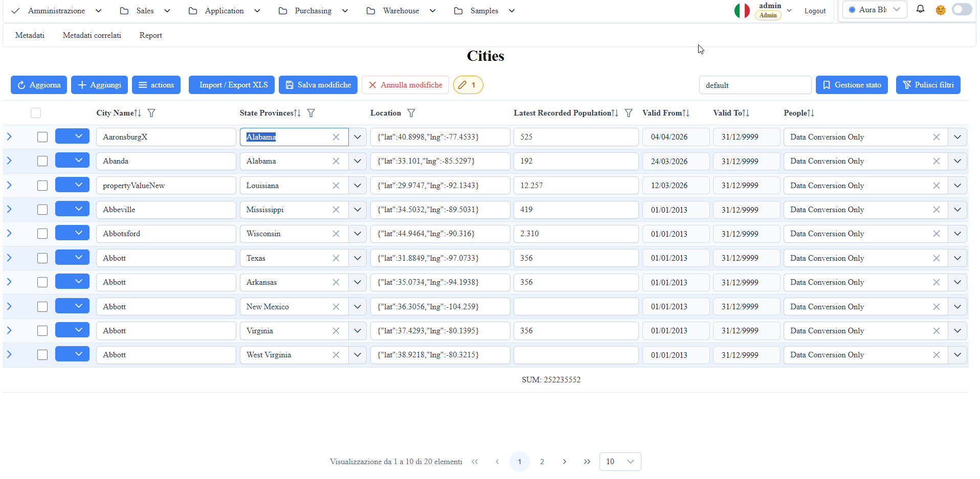Open the Amministrazione menu
The height and width of the screenshot is (479, 980).
(x=57, y=11)
